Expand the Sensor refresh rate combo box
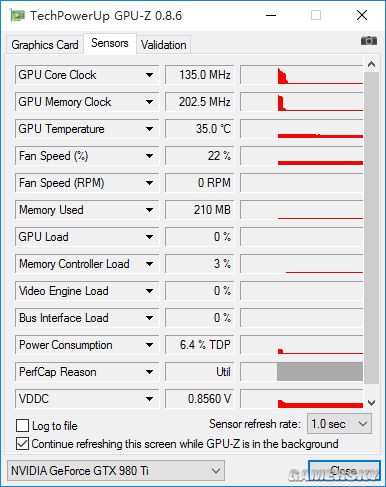The image size is (386, 487). [339, 424]
